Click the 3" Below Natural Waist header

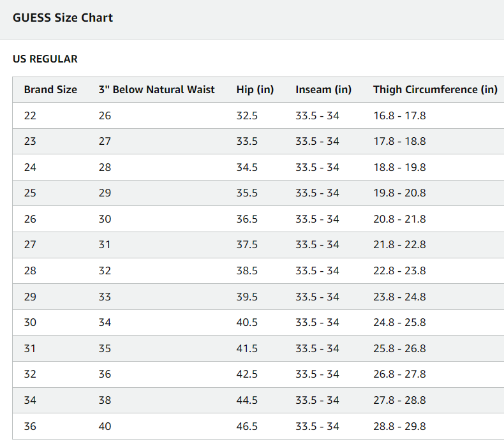coord(156,89)
